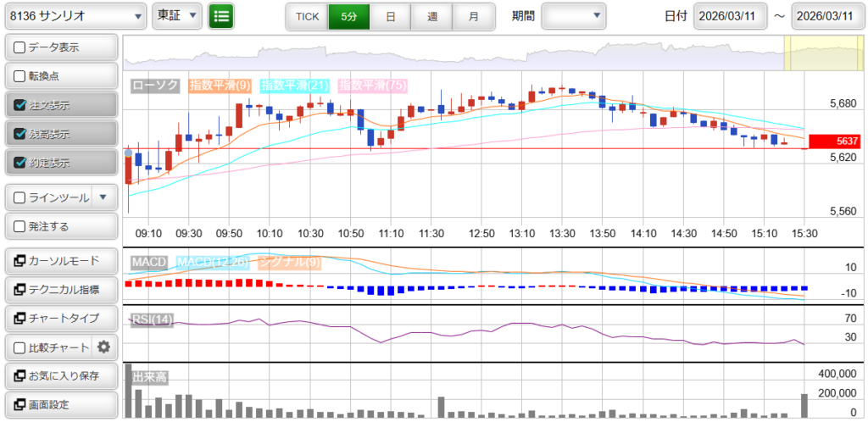Image resolution: width=868 pixels, height=422 pixels.
Task: Select the 週 weekly chart tab
Action: 432,16
